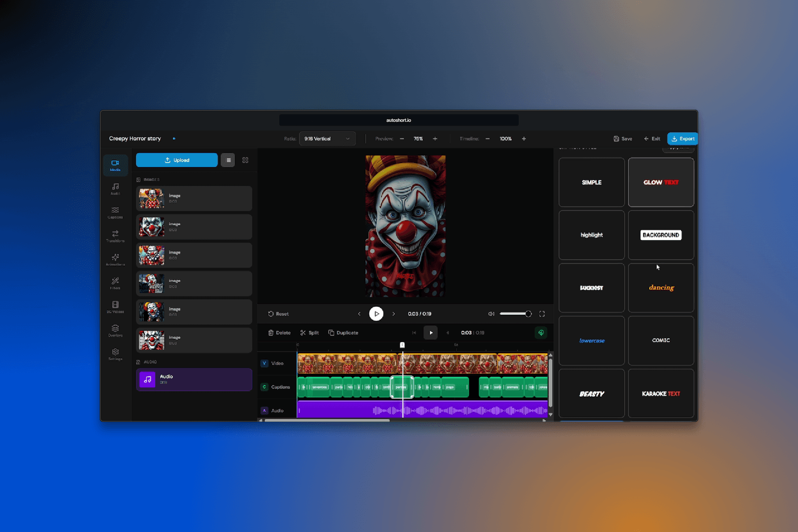Viewport: 798px width, 532px height.
Task: Open the Ratio 9:16 Vertical dropdown
Action: pos(327,139)
